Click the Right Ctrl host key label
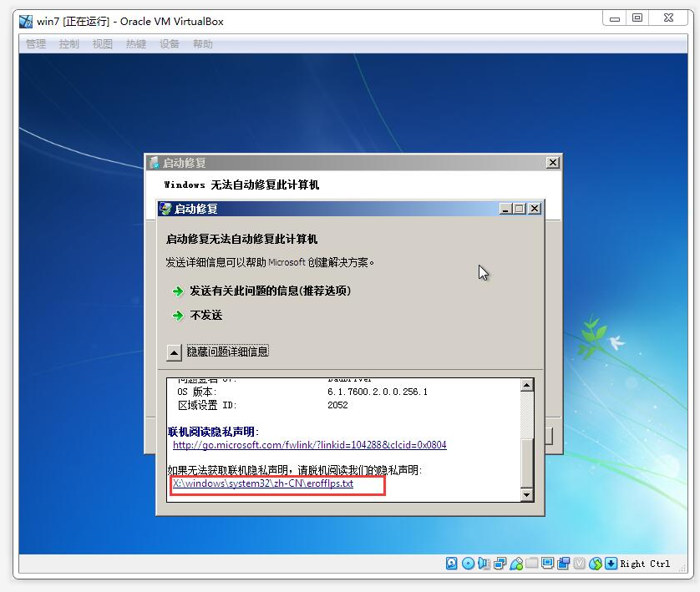 [x=645, y=564]
